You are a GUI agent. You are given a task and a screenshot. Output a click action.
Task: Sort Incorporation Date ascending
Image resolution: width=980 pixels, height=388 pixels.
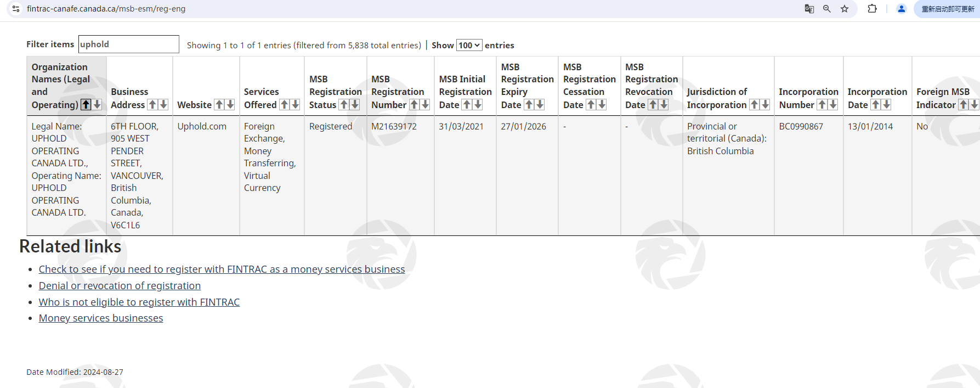click(876, 104)
